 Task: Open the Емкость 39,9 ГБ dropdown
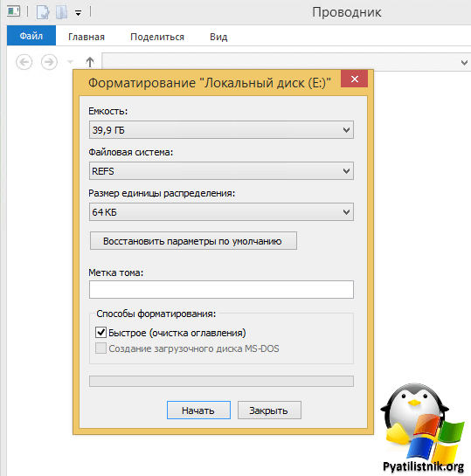[x=221, y=130]
